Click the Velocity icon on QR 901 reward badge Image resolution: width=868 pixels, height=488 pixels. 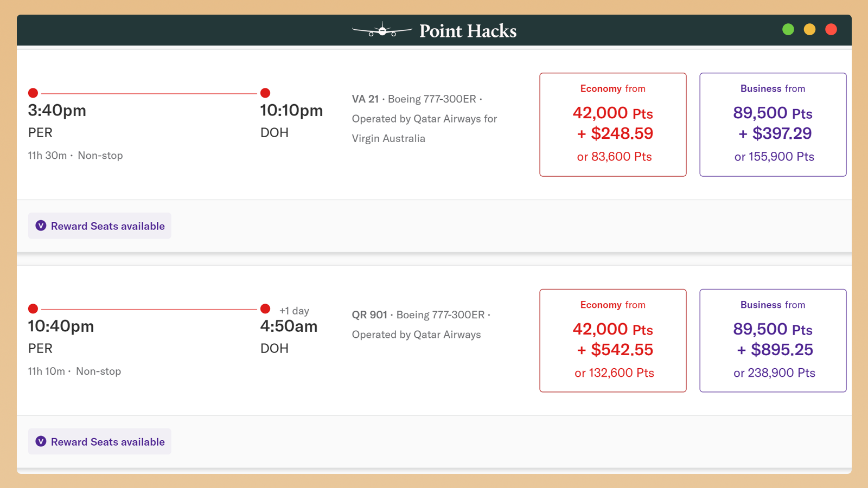coord(41,441)
